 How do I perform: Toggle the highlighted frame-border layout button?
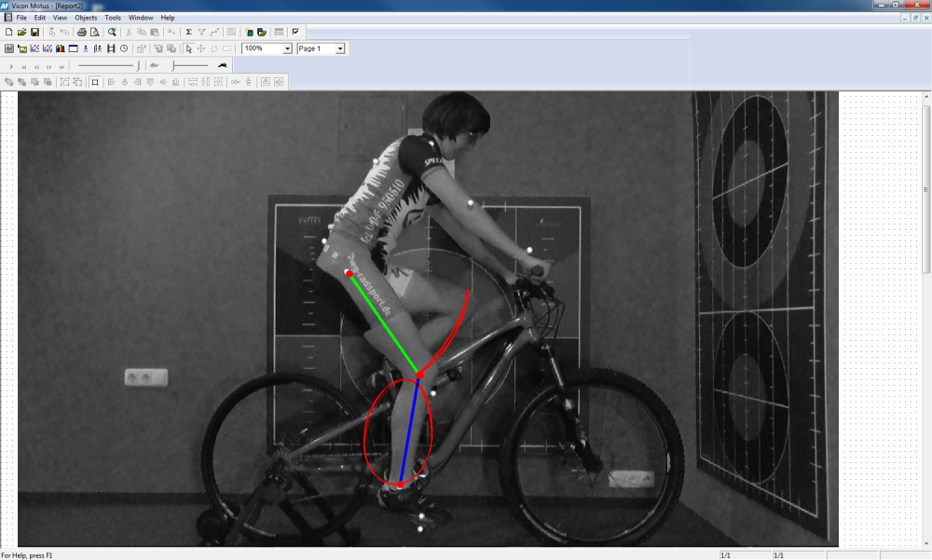(x=95, y=82)
